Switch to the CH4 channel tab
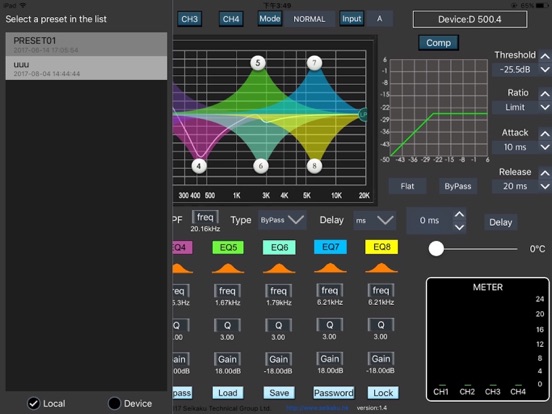Viewport: 552px width, 414px height. click(x=231, y=19)
